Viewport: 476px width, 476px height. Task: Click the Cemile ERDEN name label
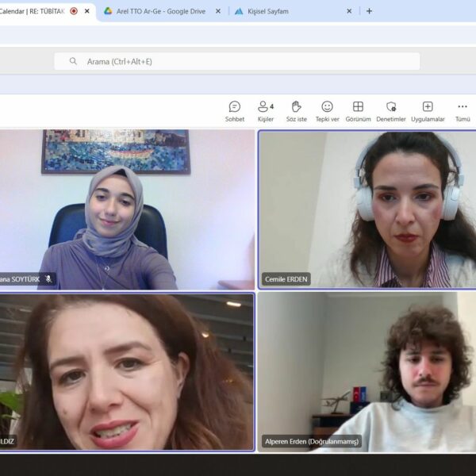point(286,279)
